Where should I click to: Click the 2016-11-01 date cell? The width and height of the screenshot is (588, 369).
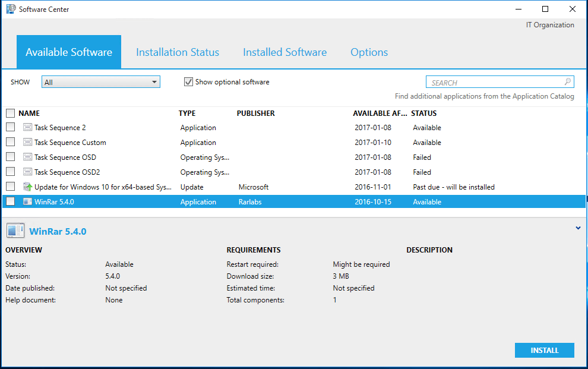[x=373, y=187]
